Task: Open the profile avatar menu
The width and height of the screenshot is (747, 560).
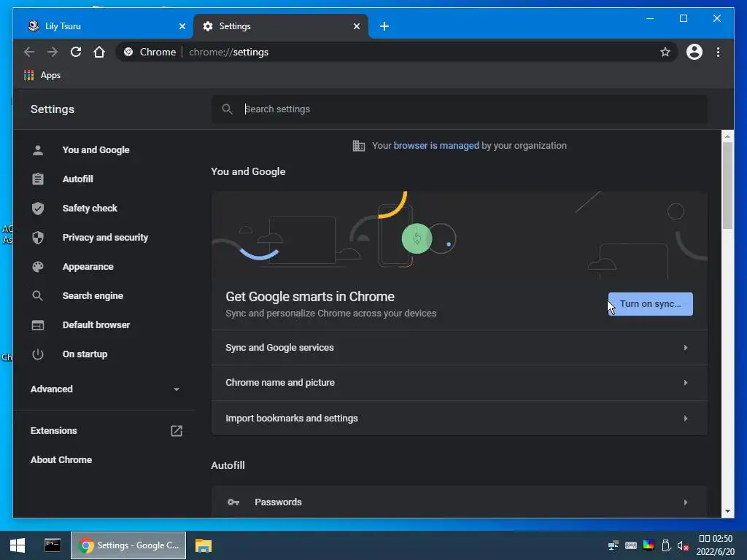Action: pos(694,52)
